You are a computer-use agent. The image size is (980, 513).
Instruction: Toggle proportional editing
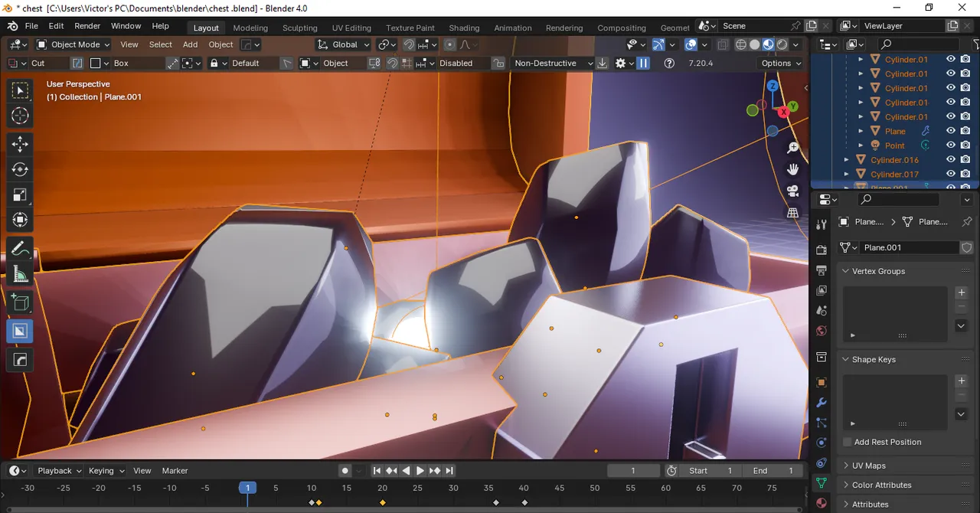pyautogui.click(x=450, y=44)
